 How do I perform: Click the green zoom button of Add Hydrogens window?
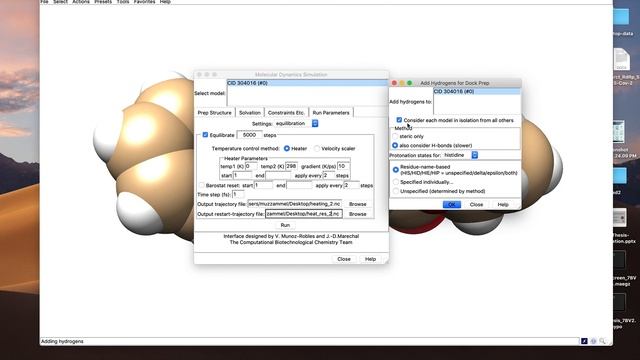coord(409,83)
